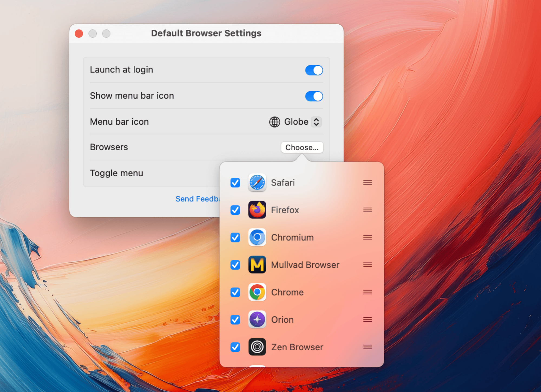Screen dimensions: 541x392
Task: Grab the reorder handle for Orion
Action: coord(367,320)
